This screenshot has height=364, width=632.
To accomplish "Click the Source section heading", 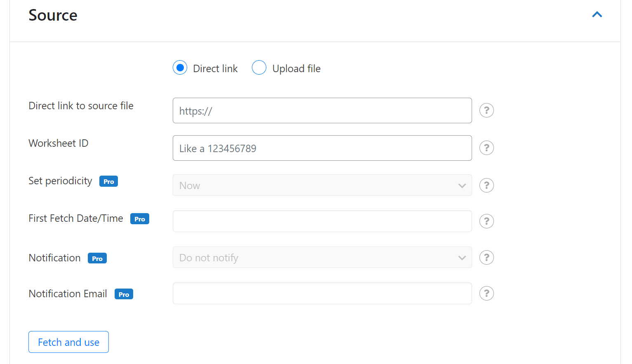I will (53, 15).
